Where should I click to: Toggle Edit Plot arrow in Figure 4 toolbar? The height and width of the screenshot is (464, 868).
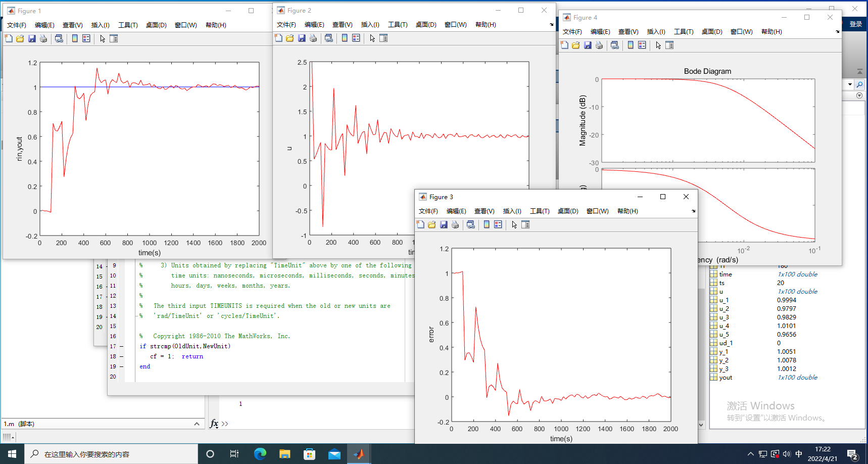(x=658, y=45)
